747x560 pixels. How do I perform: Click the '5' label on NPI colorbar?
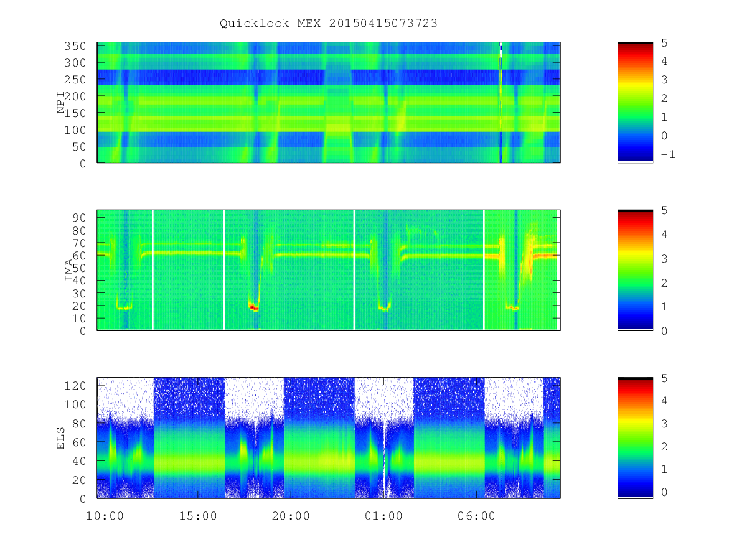pyautogui.click(x=664, y=42)
